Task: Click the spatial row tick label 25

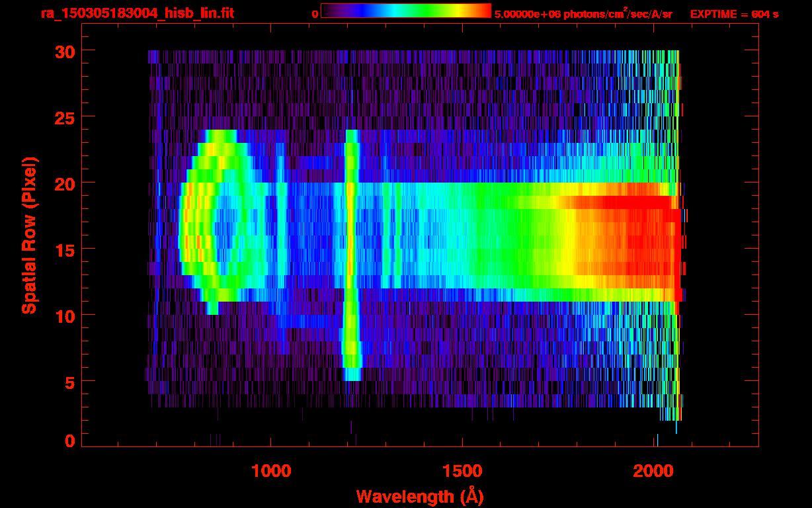Action: point(63,117)
